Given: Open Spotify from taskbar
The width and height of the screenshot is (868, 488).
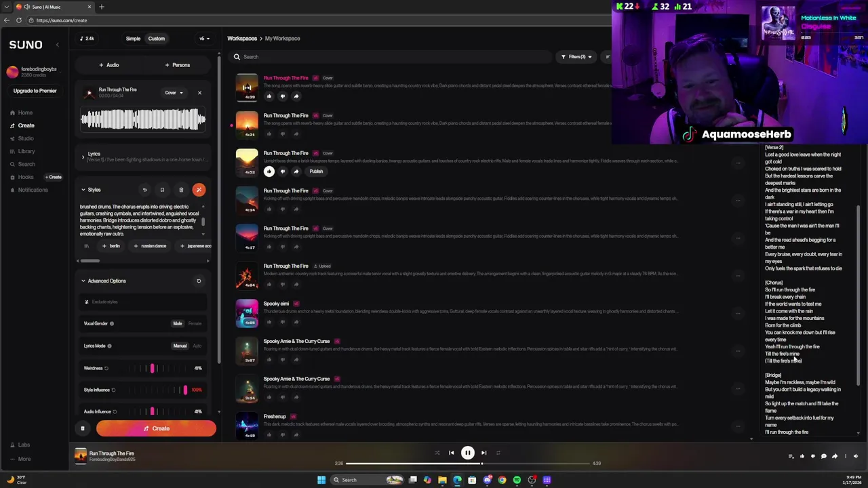Looking at the screenshot, I should pos(517,480).
